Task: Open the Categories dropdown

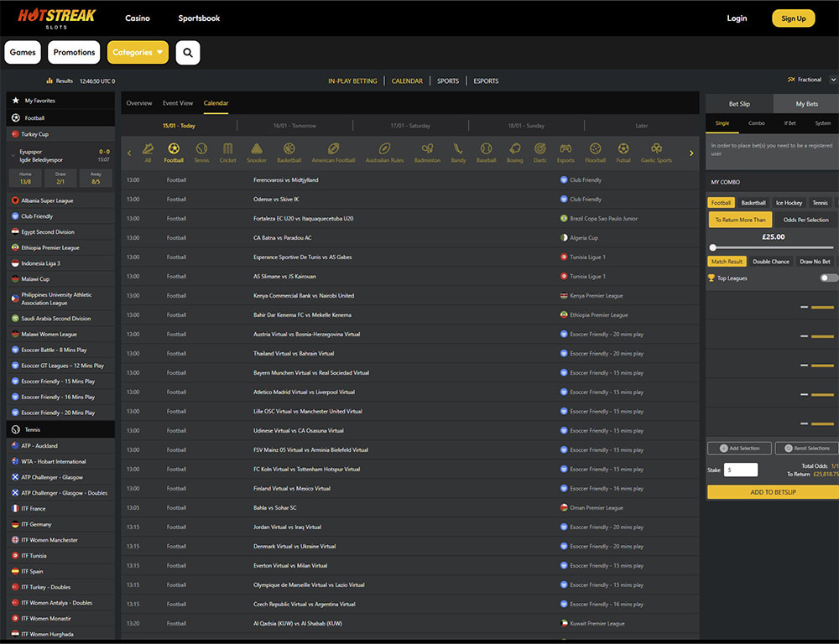Action: tap(138, 52)
